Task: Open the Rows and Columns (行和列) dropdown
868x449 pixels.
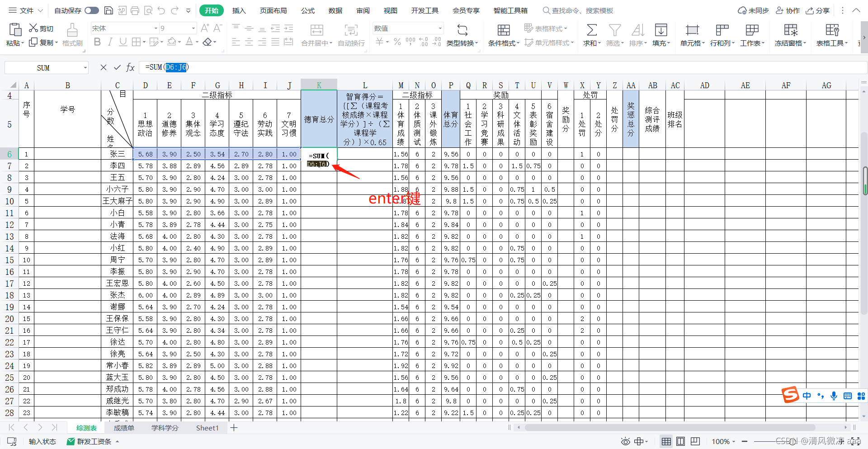Action: 722,43
